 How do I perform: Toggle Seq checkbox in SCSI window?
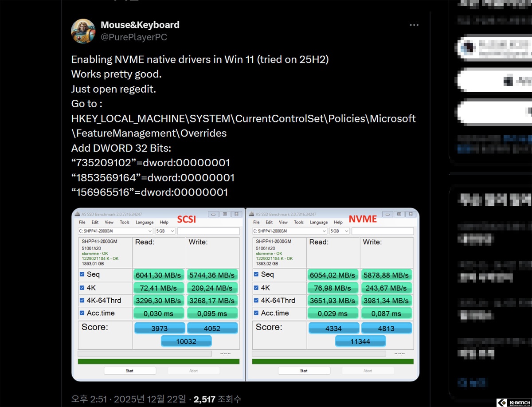(x=82, y=274)
